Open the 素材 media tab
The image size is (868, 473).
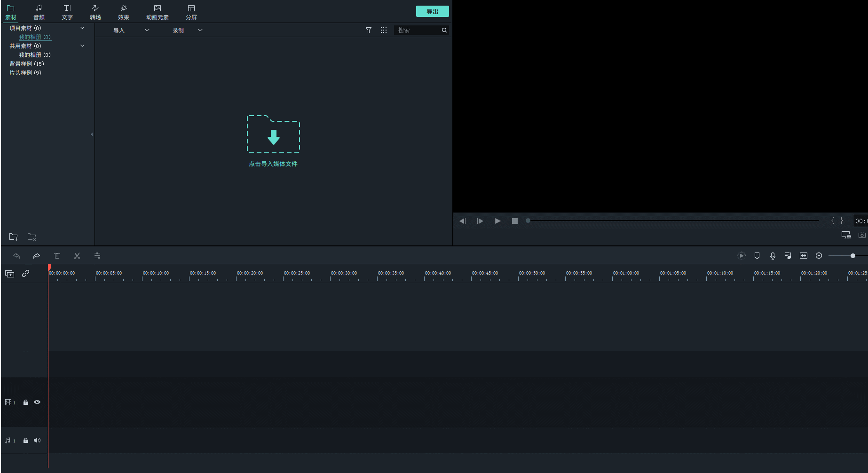(x=10, y=12)
